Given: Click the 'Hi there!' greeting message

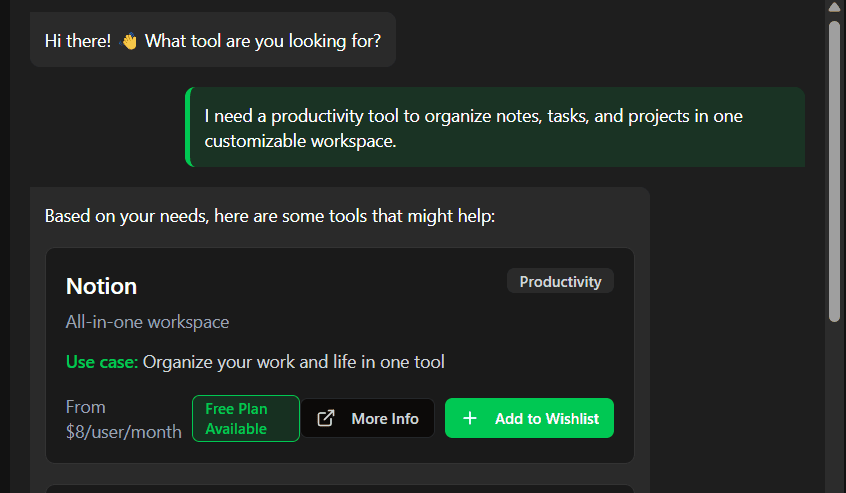Looking at the screenshot, I should 213,40.
